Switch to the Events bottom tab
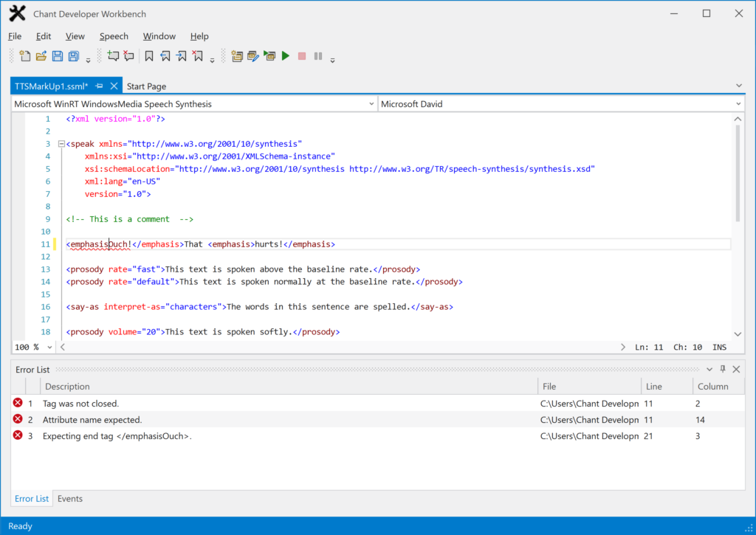 (70, 499)
